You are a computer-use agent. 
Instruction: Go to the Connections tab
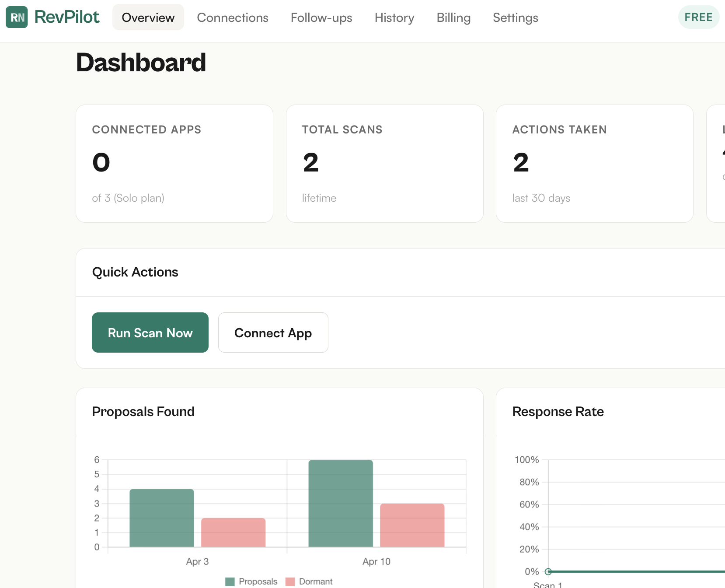(233, 17)
